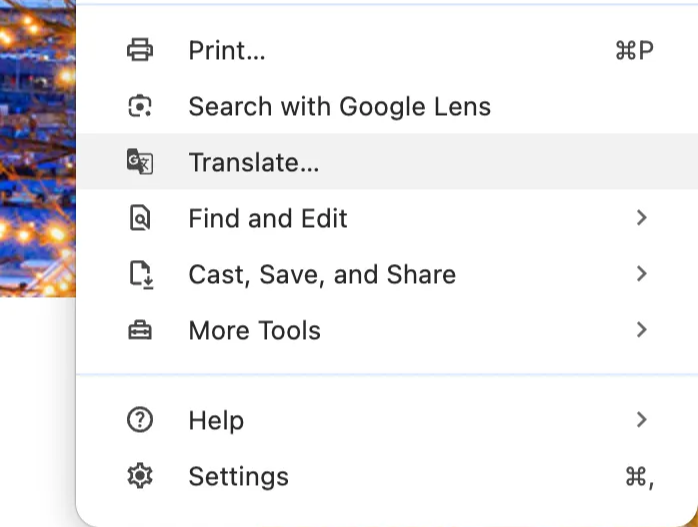The image size is (698, 527).
Task: Select the Translate... menu item label
Action: [254, 162]
